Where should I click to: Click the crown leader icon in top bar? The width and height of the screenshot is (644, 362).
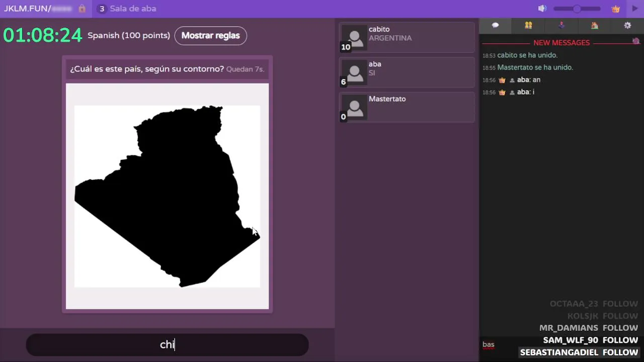tap(615, 9)
